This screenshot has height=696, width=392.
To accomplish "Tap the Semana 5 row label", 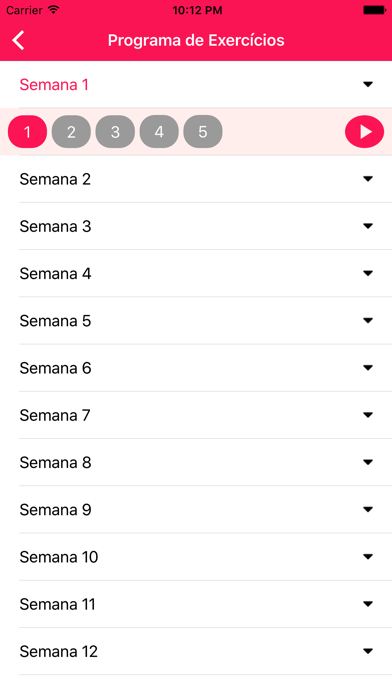I will (x=55, y=320).
